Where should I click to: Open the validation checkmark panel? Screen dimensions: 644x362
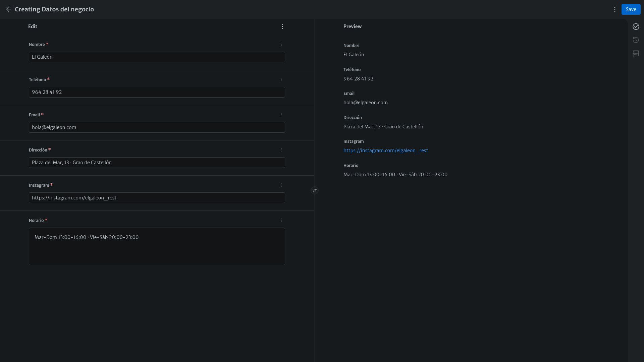tap(636, 26)
